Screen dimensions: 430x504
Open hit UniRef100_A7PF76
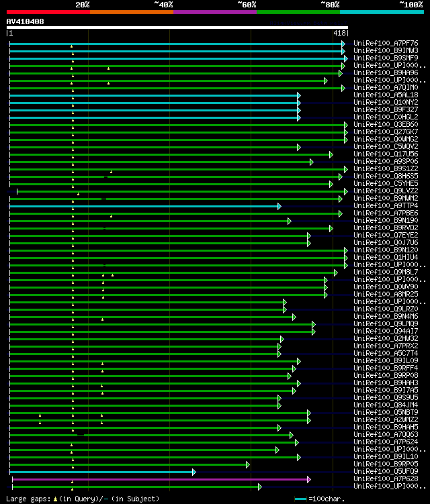pyautogui.click(x=386, y=43)
